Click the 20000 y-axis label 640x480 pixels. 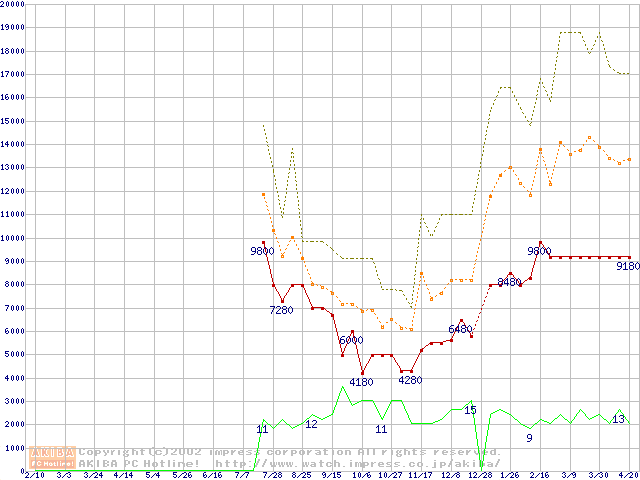[12, 4]
